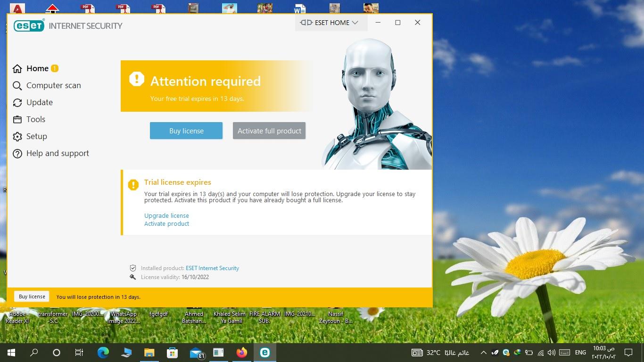Click the Attention required warning icon
The width and height of the screenshot is (644, 362).
137,79
